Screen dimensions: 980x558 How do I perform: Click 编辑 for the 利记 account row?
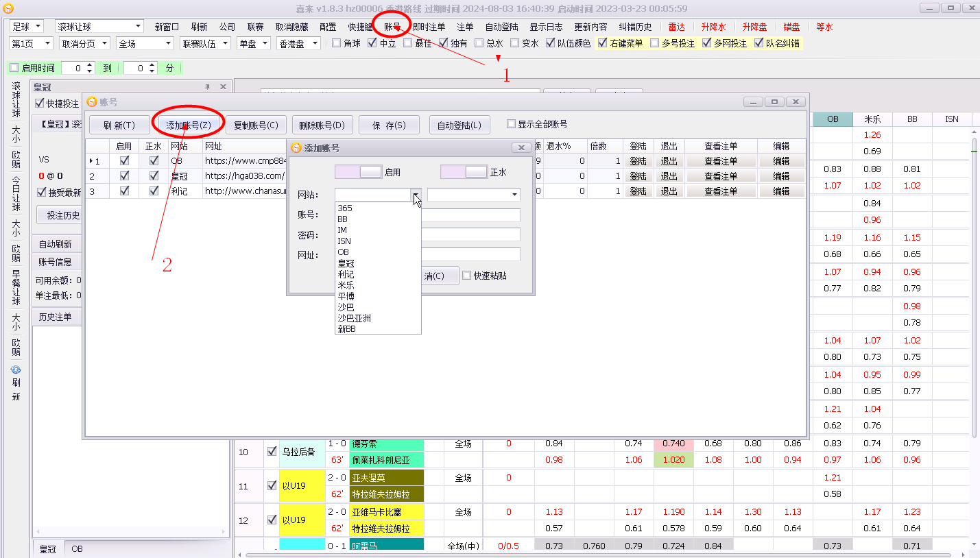781,191
